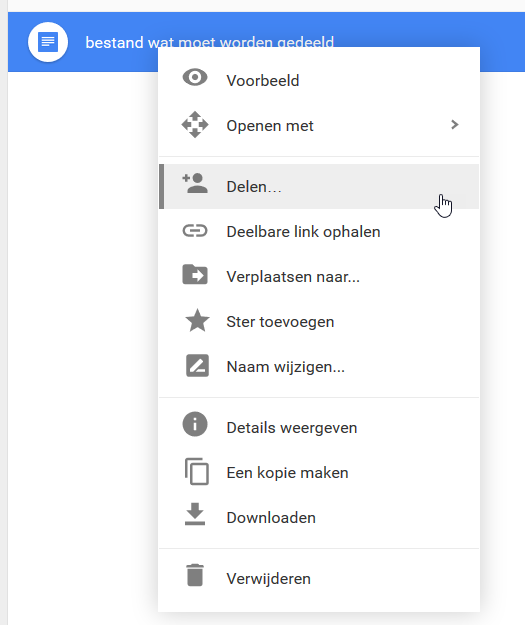Click the Openen met arrows icon
The width and height of the screenshot is (525, 625).
[195, 125]
